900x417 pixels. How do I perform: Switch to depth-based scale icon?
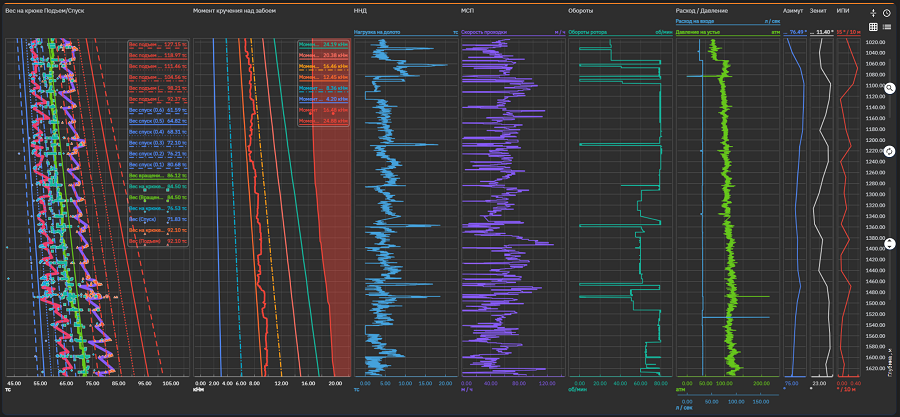click(x=873, y=13)
